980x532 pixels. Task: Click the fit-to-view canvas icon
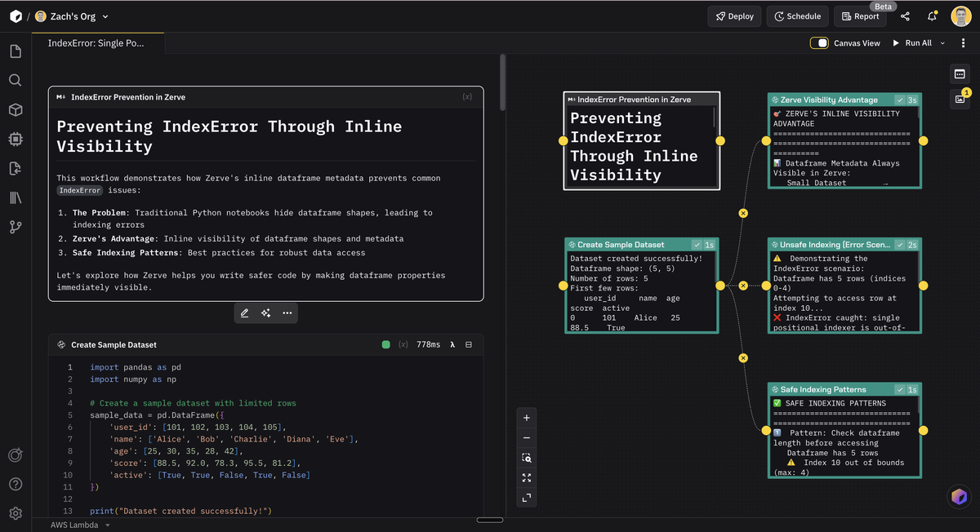tap(527, 477)
